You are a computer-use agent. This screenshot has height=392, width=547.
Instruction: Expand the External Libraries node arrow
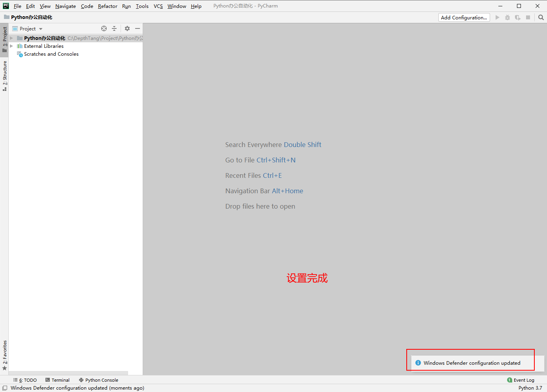tap(11, 46)
